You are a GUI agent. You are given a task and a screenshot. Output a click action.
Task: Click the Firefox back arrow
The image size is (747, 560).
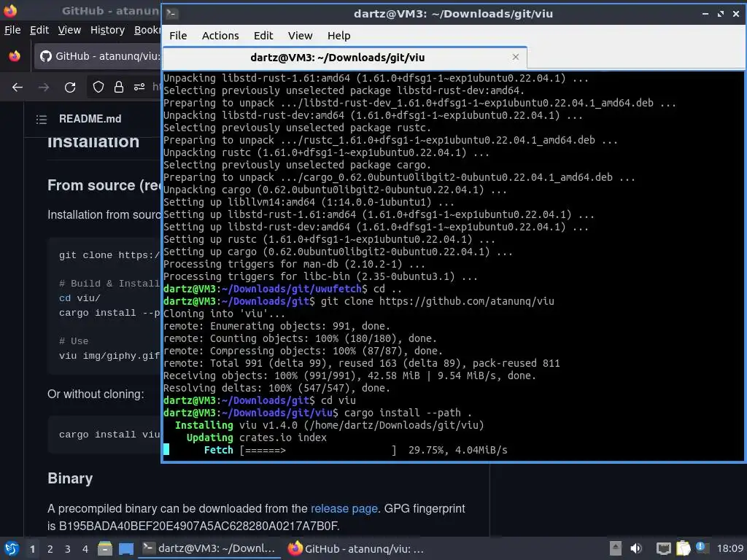[x=18, y=87]
